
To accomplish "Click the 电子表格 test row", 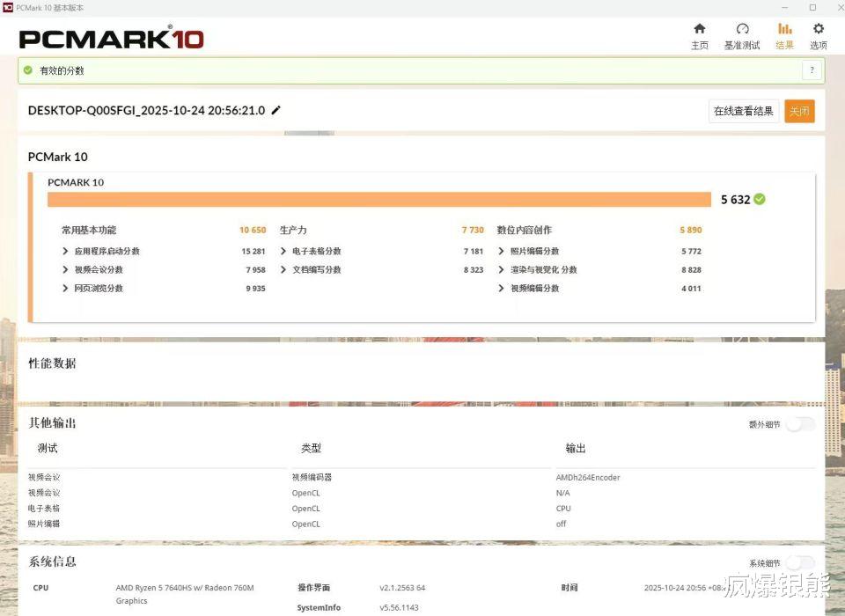I will click(44, 509).
